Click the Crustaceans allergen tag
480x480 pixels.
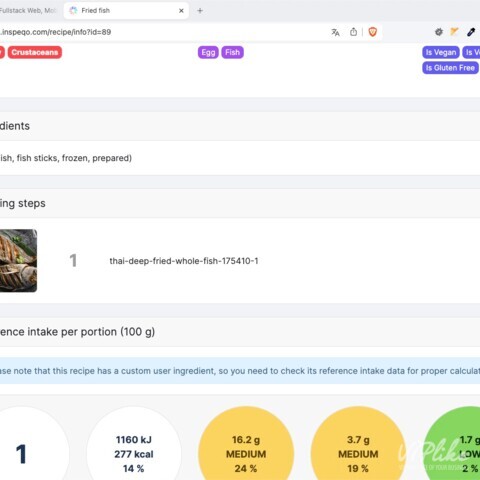pos(35,52)
